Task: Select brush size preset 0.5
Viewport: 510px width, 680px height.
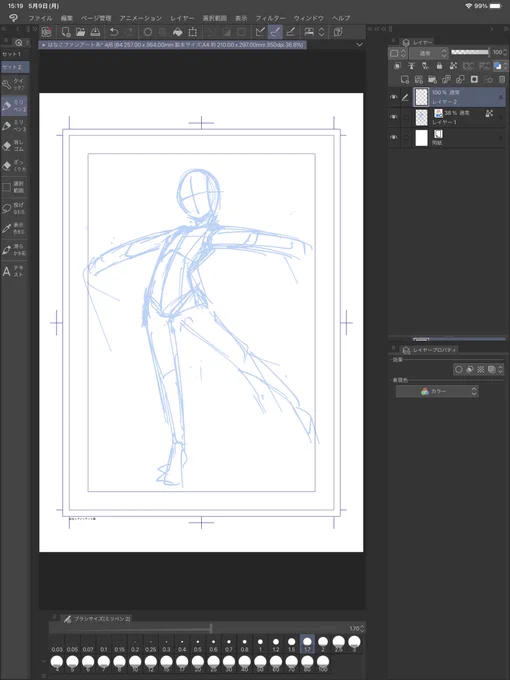Action: [197, 644]
